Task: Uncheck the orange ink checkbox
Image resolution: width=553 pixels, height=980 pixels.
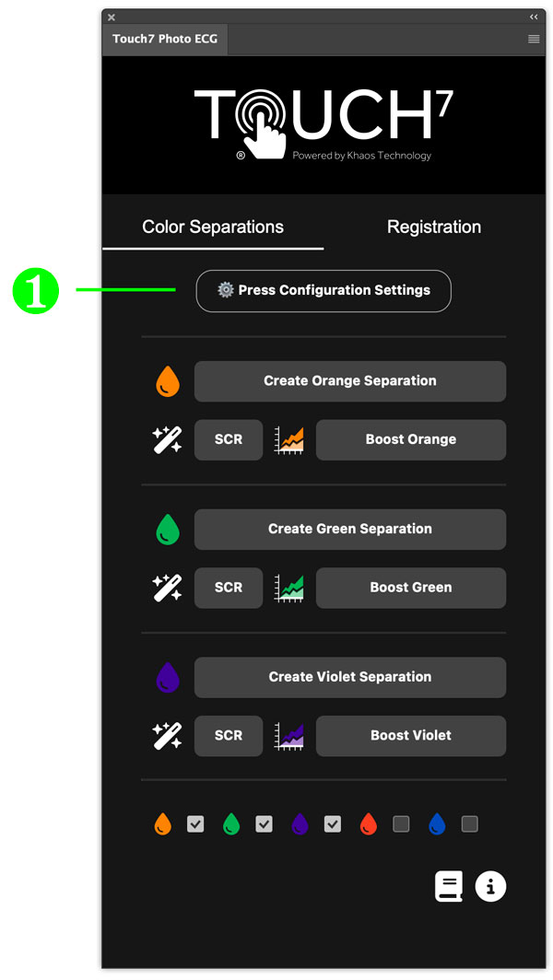Action: pyautogui.click(x=195, y=824)
